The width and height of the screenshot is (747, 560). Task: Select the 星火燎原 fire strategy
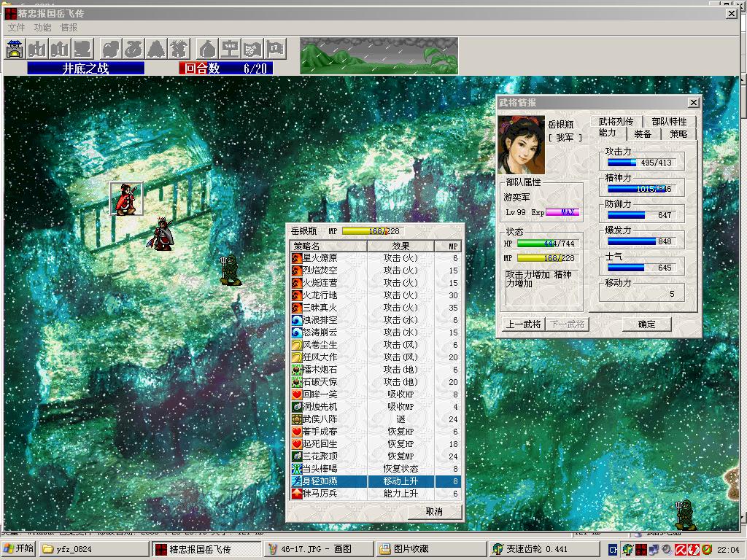321,258
